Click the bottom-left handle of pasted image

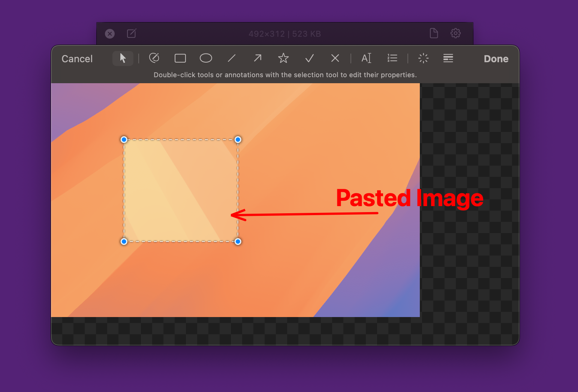(124, 241)
